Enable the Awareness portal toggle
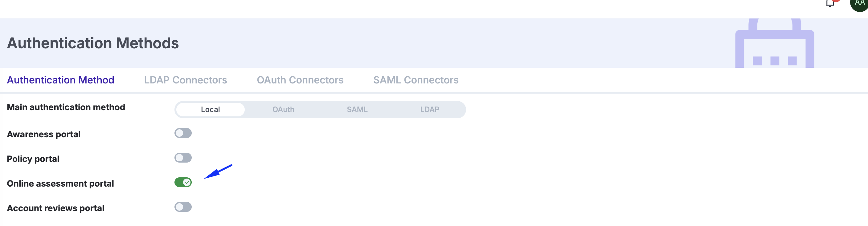This screenshot has height=226, width=868. click(x=183, y=133)
